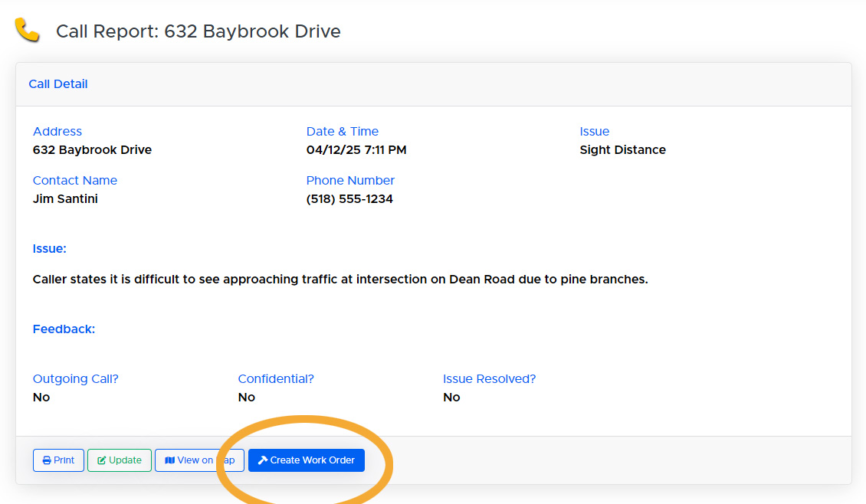
Task: Click the phone number (518) 555-1234
Action: click(349, 199)
